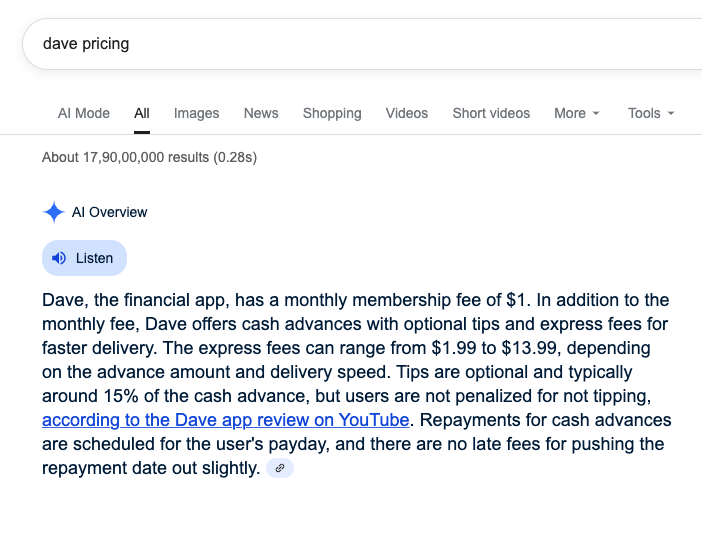
Task: Go to the News tab
Action: pos(261,113)
